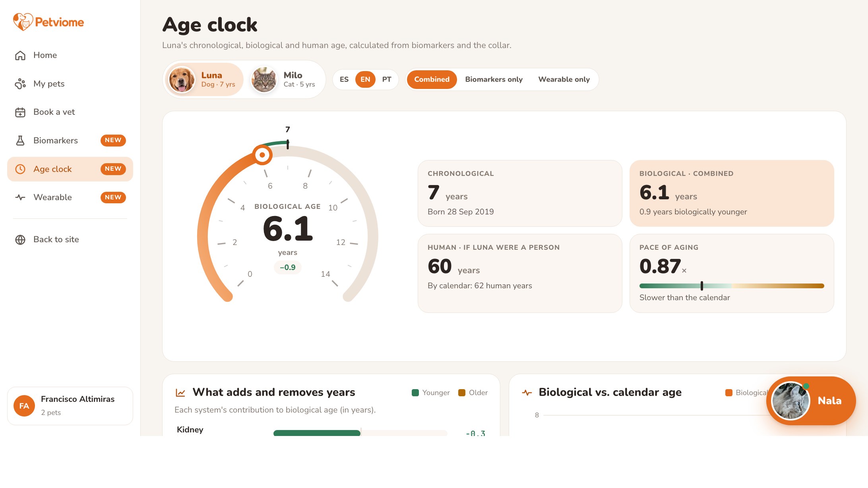The image size is (868, 488).
Task: Switch to Biomarkers only mode
Action: (494, 79)
